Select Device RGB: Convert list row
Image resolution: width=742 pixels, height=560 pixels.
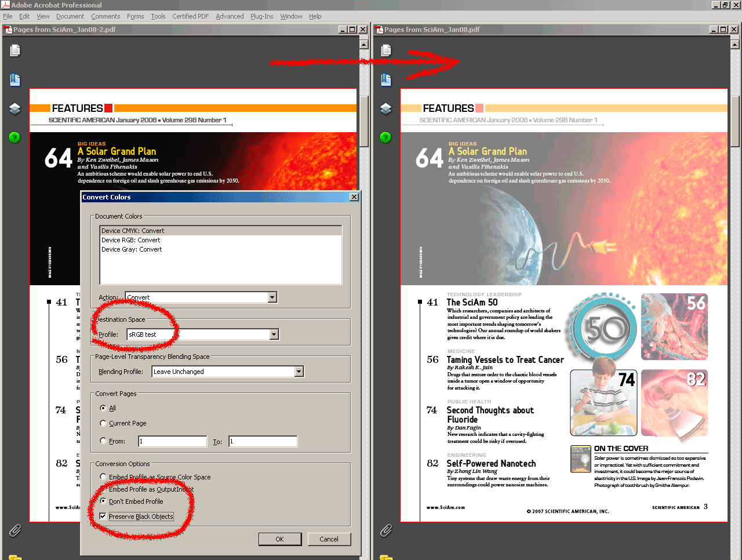click(x=221, y=240)
